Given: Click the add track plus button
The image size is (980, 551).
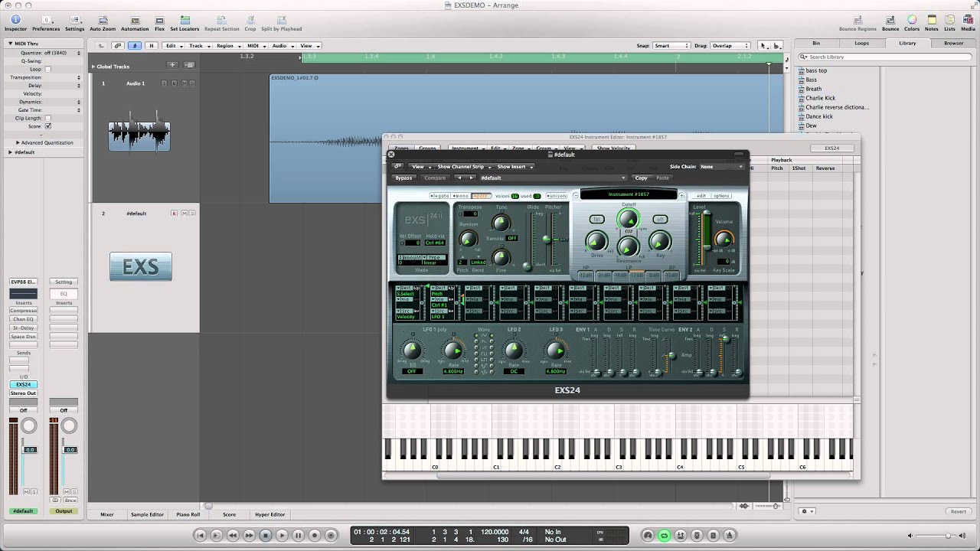Looking at the screenshot, I should coord(172,65).
